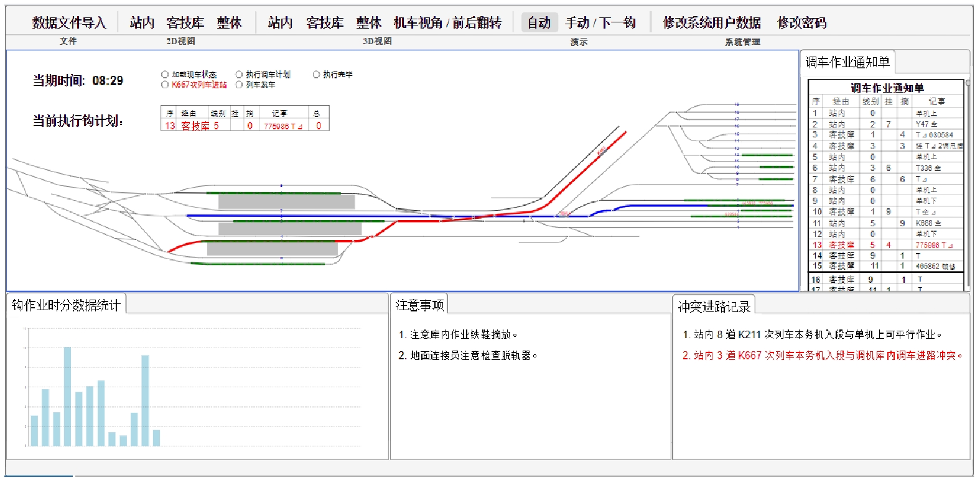
Task: Click 前后翻转 to flip the view
Action: (x=477, y=23)
